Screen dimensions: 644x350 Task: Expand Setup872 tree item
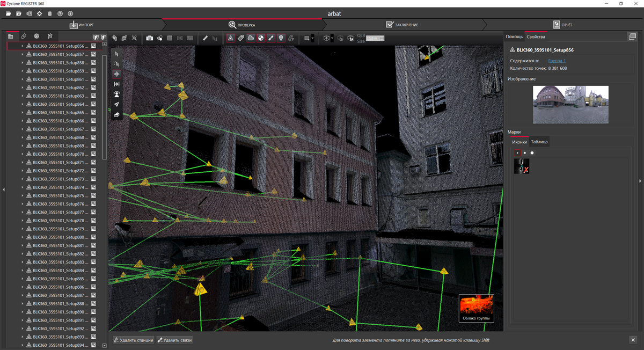tap(23, 171)
